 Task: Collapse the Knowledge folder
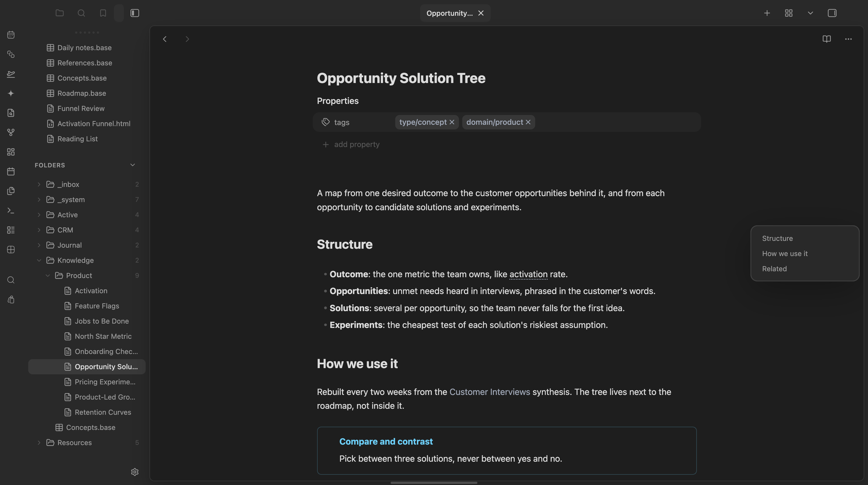[x=39, y=260]
